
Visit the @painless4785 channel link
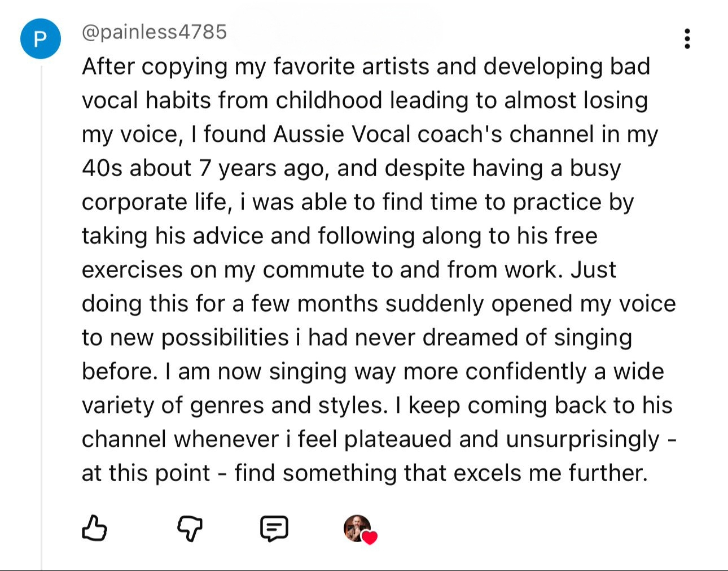(154, 32)
